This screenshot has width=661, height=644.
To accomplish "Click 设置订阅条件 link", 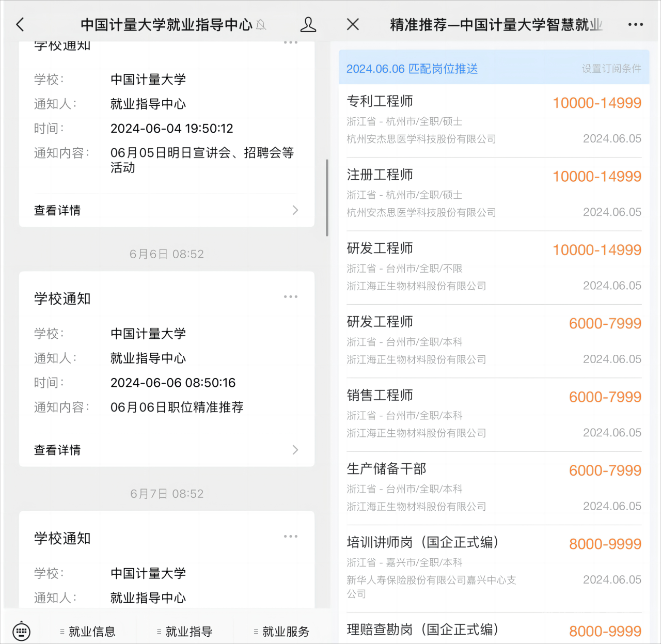I will (x=611, y=69).
